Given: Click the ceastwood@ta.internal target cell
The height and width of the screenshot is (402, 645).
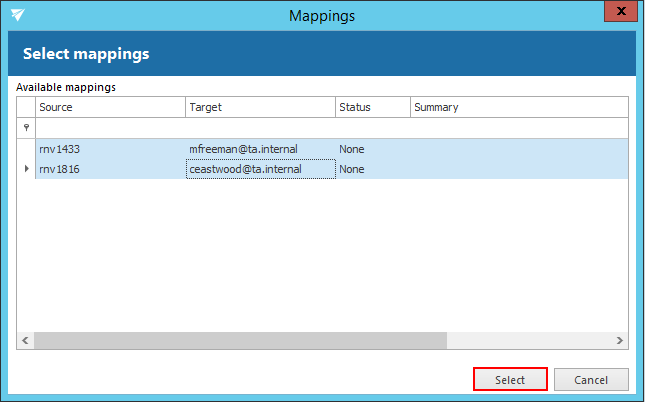Looking at the screenshot, I should coord(260,169).
